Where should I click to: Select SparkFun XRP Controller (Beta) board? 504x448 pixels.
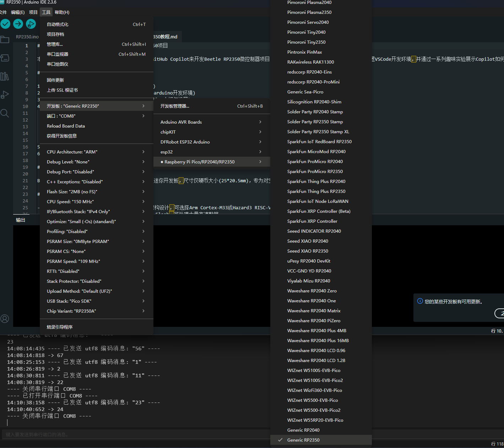click(321, 211)
